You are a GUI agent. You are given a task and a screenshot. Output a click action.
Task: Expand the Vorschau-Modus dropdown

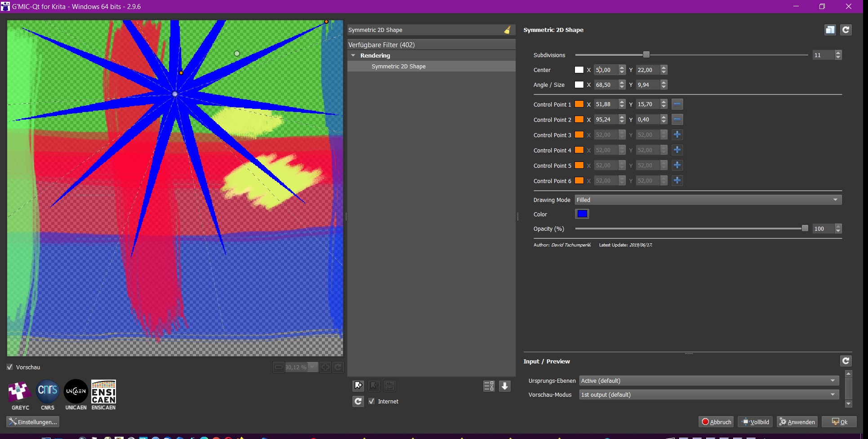point(708,394)
